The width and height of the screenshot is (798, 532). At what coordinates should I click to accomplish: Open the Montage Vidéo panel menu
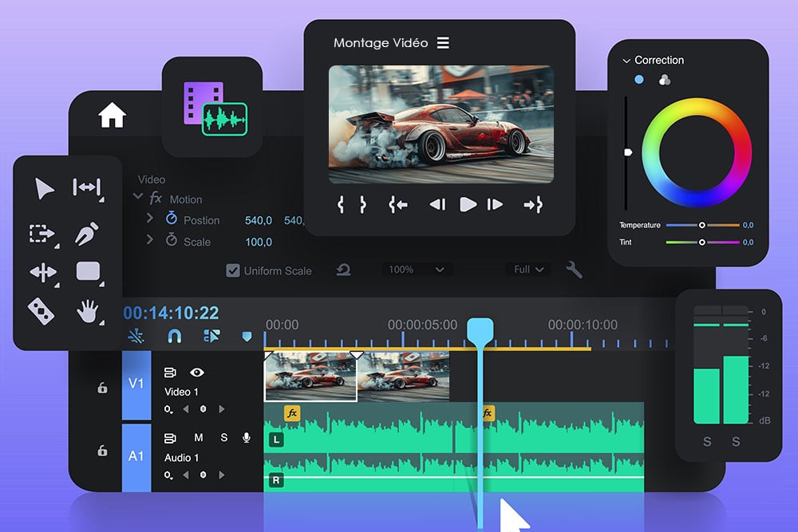coord(443,43)
